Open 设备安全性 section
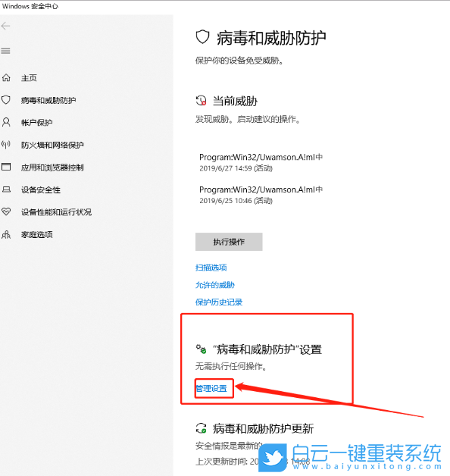 tap(41, 190)
